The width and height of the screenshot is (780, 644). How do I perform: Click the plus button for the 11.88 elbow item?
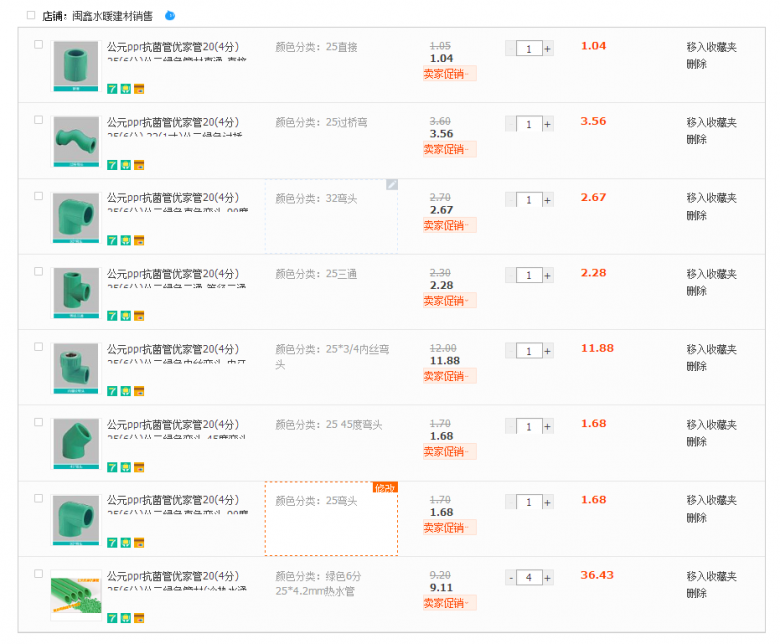[547, 351]
